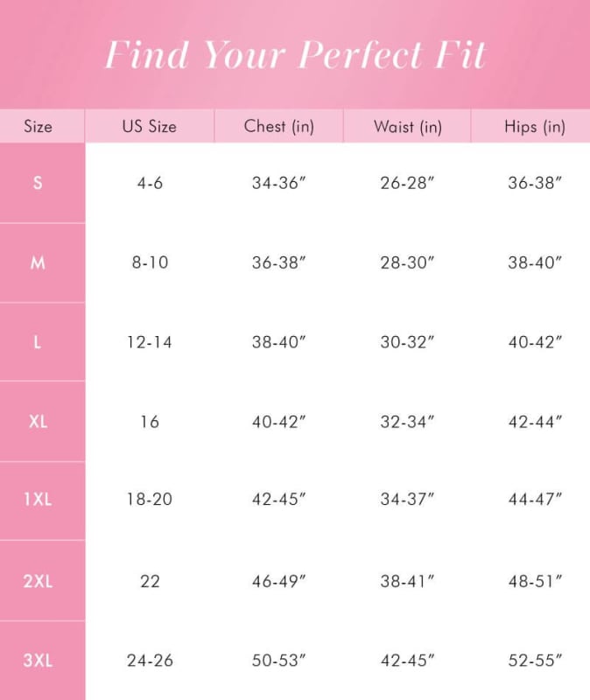The image size is (590, 700).
Task: Select the S size row label
Action: tap(38, 183)
